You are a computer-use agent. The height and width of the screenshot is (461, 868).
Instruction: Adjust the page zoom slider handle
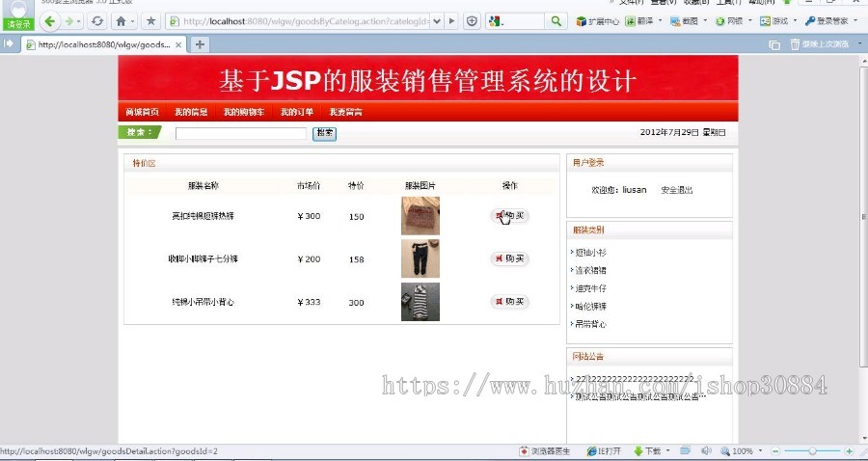[x=812, y=451]
